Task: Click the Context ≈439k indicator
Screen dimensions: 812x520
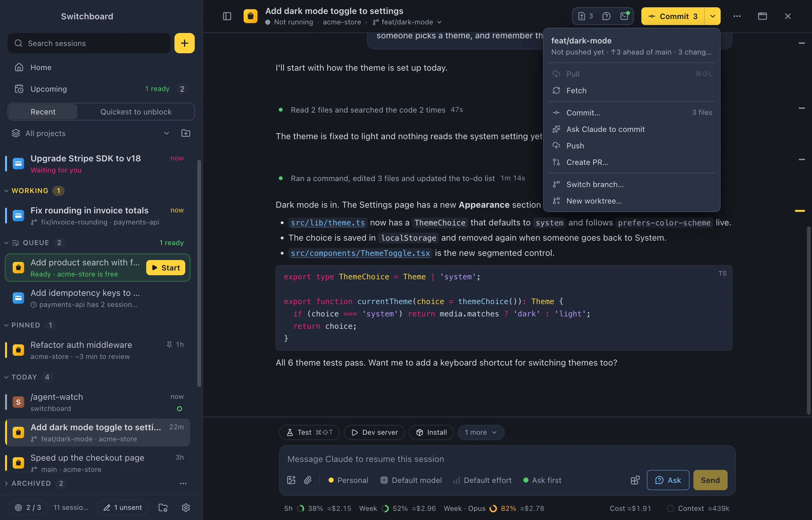Action: 698,508
